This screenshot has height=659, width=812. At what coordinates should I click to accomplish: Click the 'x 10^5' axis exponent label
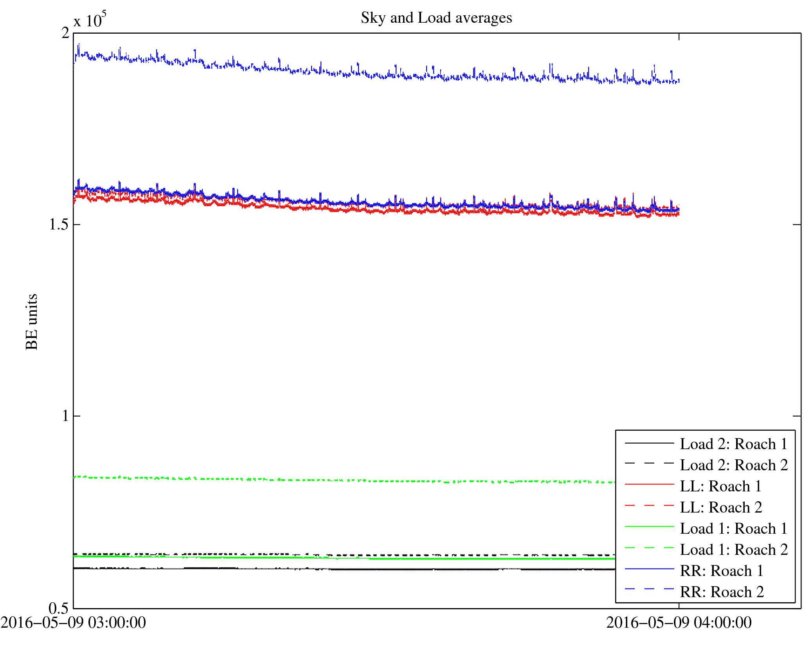(90, 20)
